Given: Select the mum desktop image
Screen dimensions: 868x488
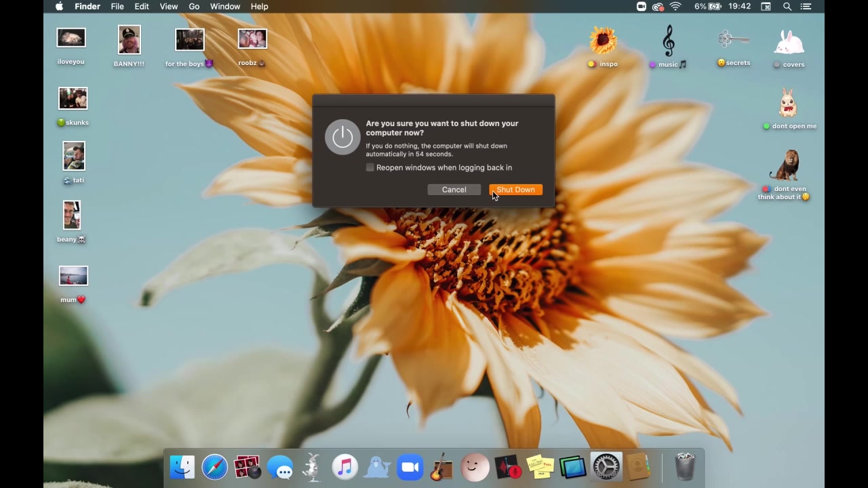Looking at the screenshot, I should point(73,276).
